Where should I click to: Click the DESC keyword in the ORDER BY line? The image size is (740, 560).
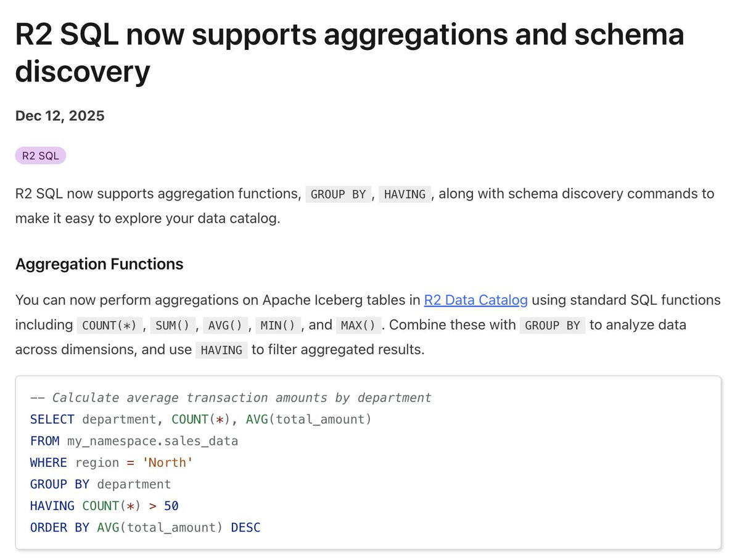tap(245, 527)
